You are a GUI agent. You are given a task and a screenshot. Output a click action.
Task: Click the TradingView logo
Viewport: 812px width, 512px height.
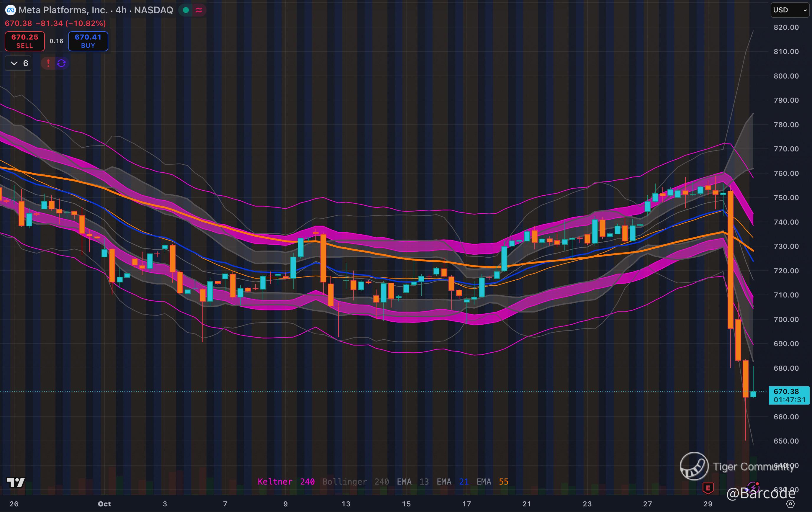[x=16, y=482]
